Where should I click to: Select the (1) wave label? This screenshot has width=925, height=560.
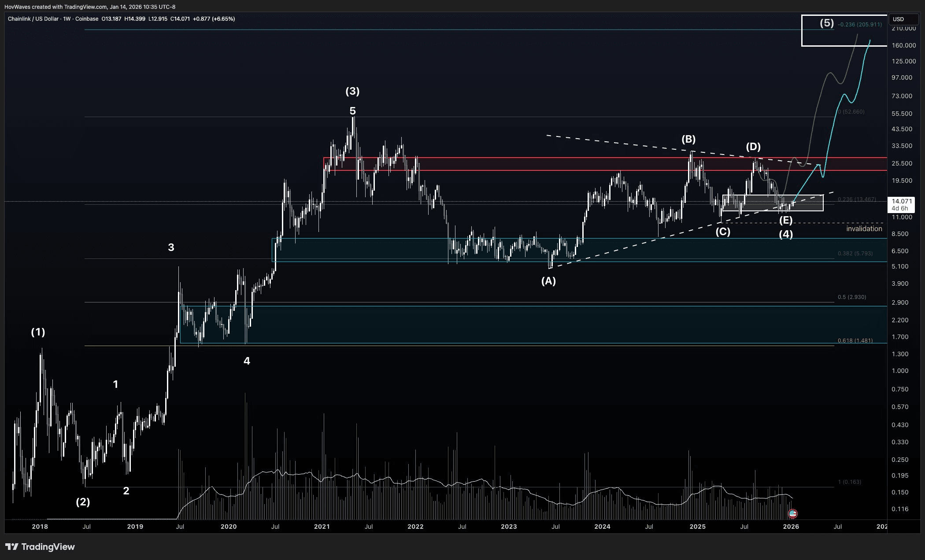[38, 332]
